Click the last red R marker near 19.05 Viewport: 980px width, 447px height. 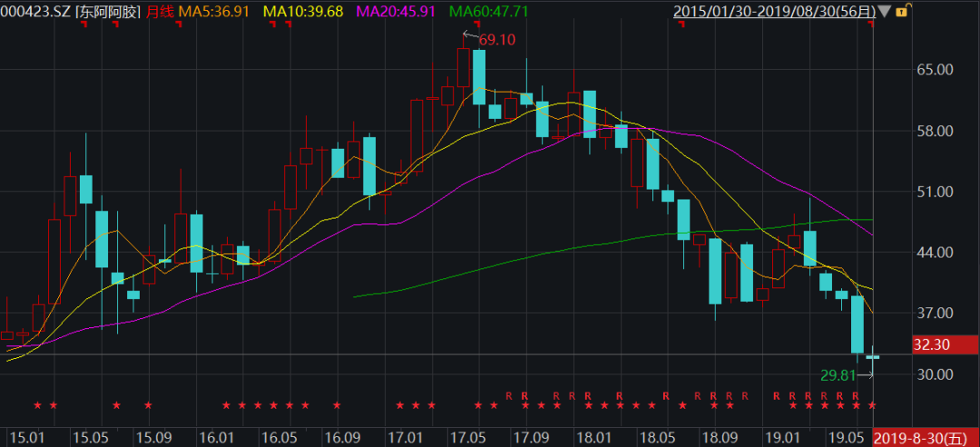pos(855,395)
